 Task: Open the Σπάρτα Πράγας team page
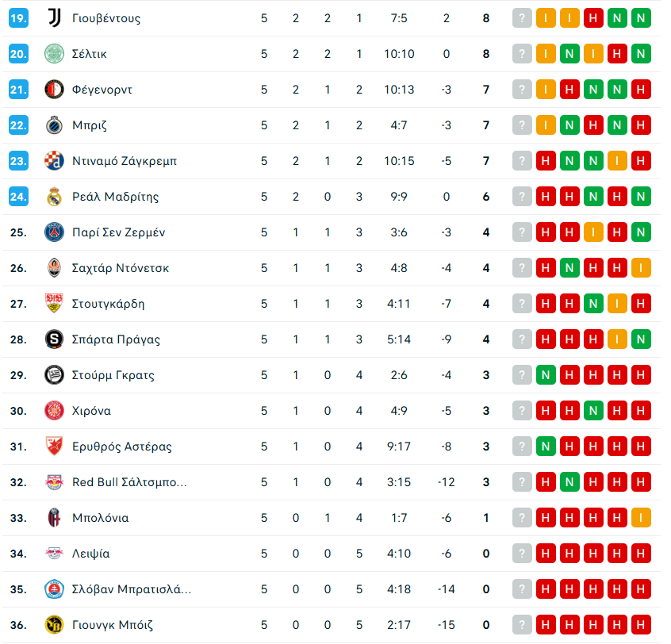(116, 339)
